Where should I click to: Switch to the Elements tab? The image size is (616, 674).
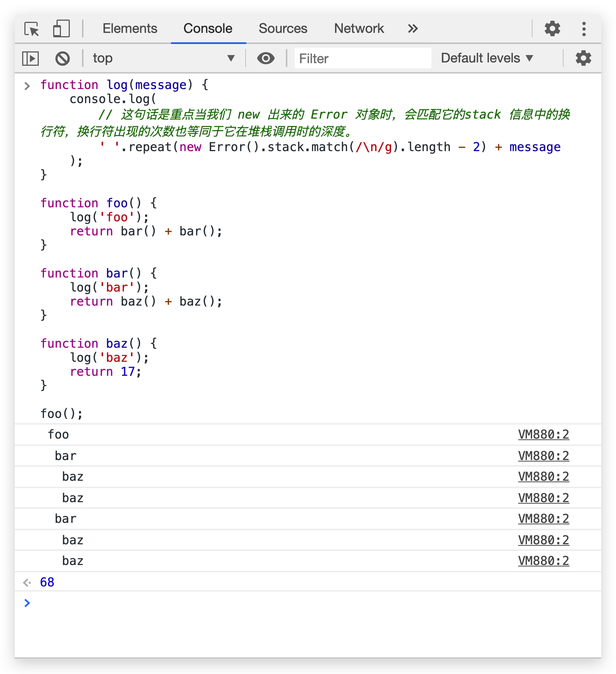(130, 29)
